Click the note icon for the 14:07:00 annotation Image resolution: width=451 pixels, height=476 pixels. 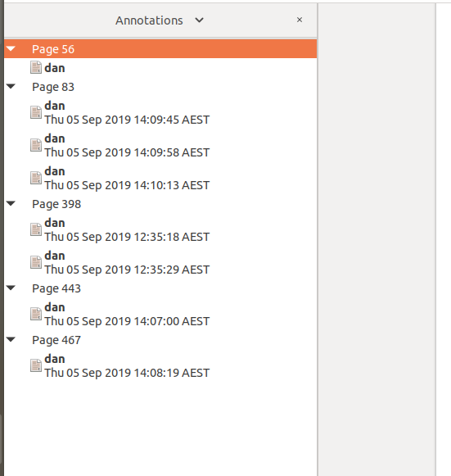(36, 314)
